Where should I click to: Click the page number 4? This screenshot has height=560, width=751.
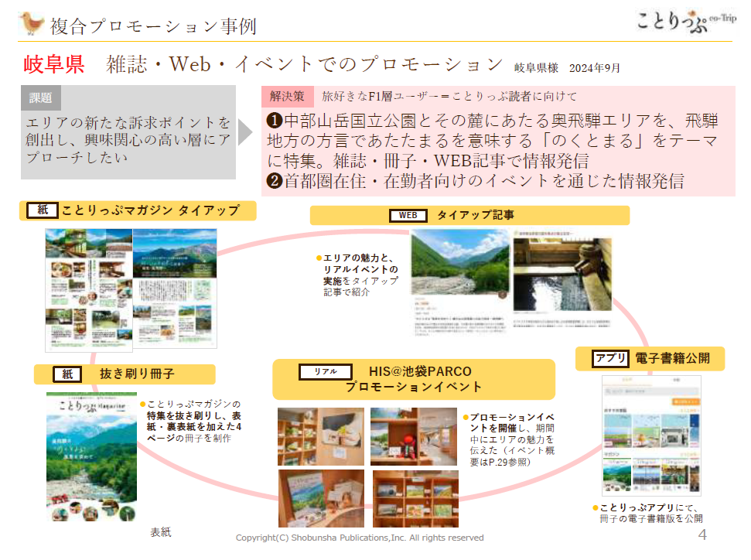pyautogui.click(x=702, y=535)
